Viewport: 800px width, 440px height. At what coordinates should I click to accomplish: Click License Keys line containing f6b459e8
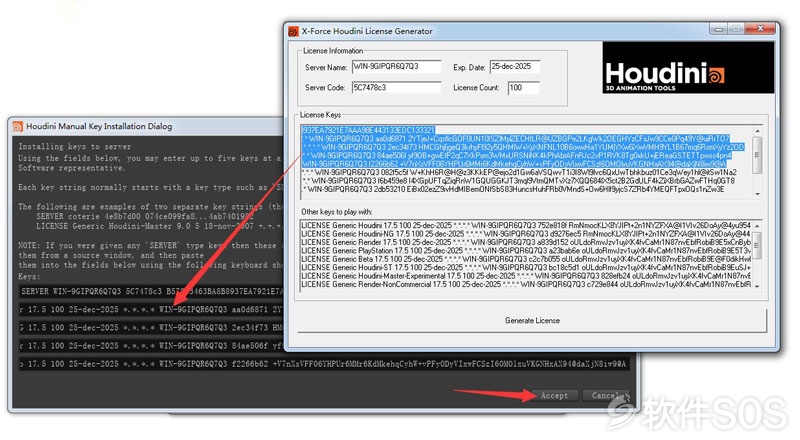click(518, 181)
